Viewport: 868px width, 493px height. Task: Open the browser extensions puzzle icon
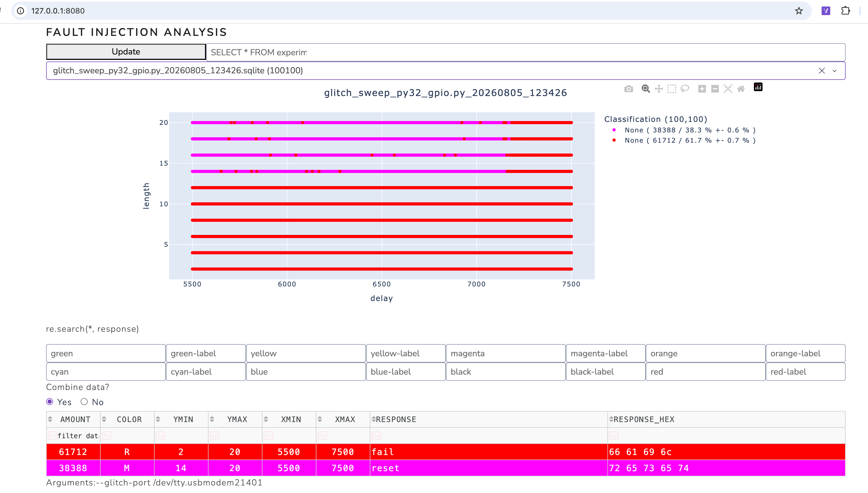[x=846, y=11]
